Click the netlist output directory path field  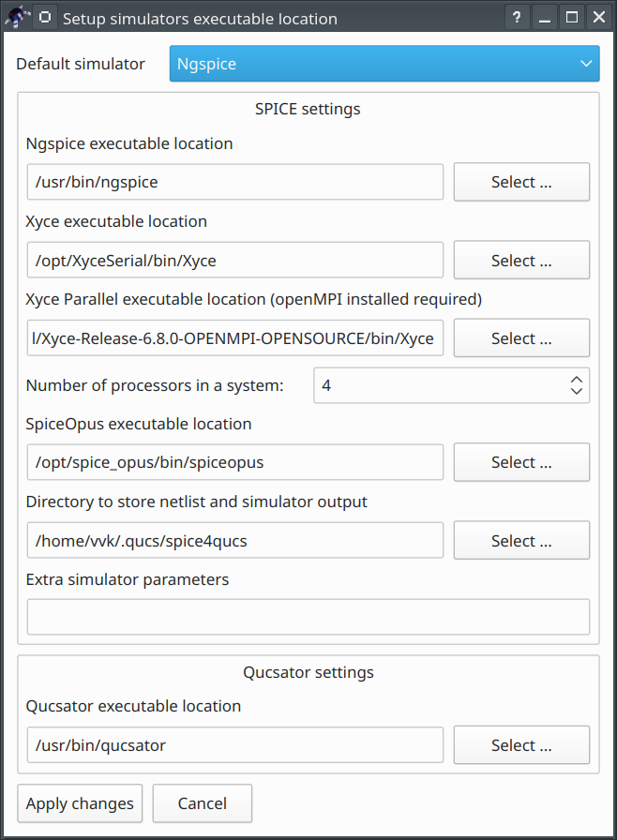pyautogui.click(x=234, y=541)
